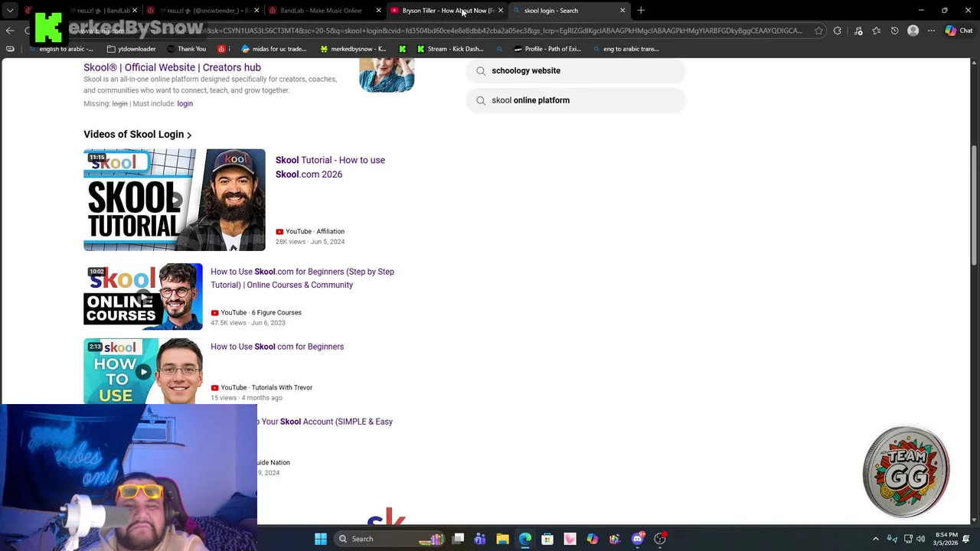
Task: Open Task View on the taskbar
Action: pos(458,539)
